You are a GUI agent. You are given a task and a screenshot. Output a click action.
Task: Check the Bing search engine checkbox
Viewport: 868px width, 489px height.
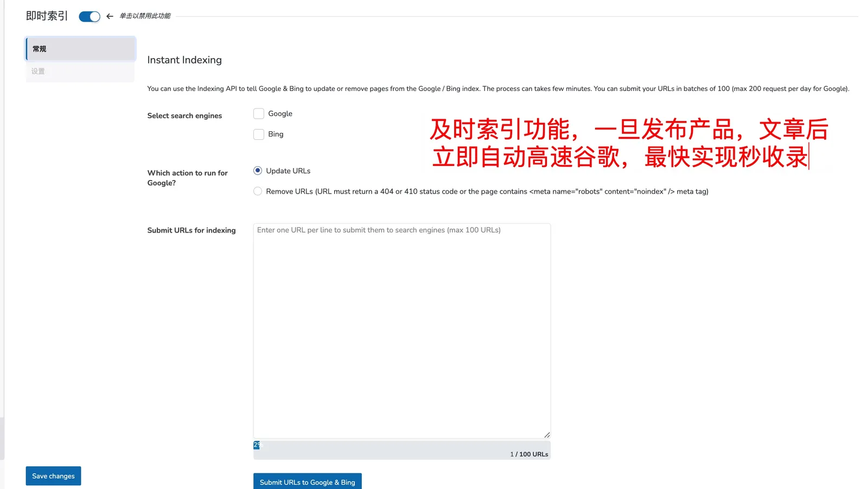tap(259, 134)
